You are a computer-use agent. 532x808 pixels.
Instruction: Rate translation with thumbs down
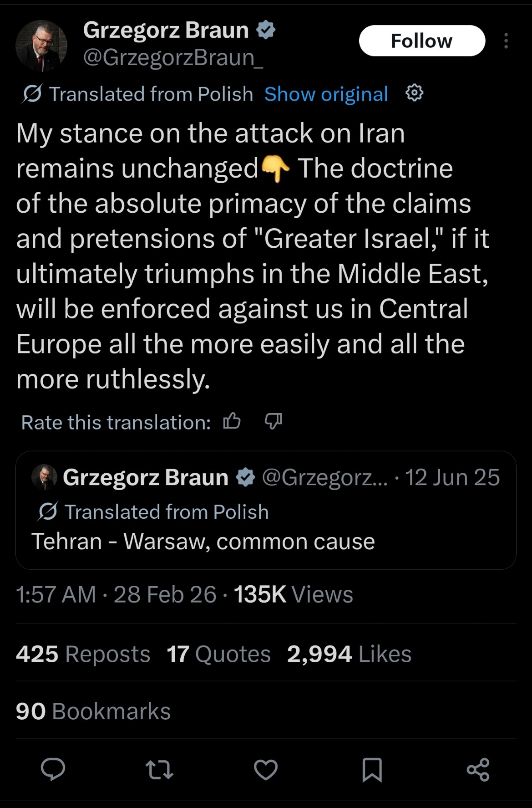pyautogui.click(x=274, y=422)
